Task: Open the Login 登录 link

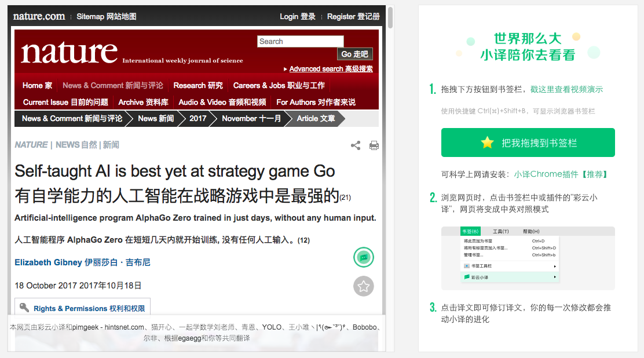Action: (298, 16)
